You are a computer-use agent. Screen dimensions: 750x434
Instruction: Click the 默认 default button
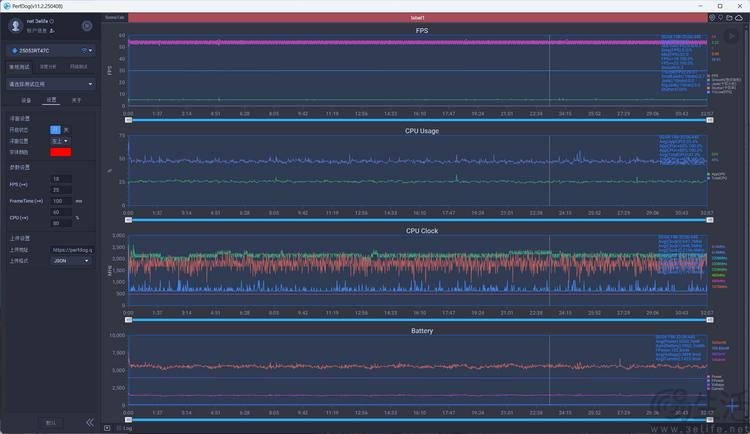point(51,423)
